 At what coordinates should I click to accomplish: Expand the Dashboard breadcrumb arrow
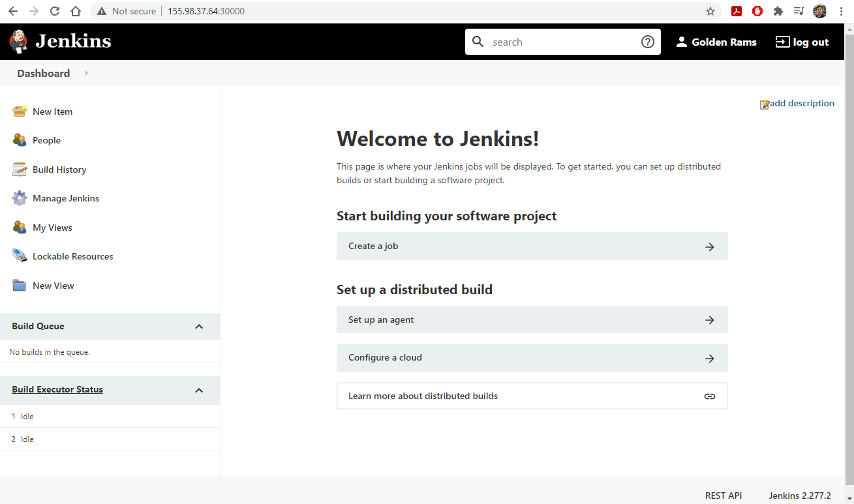[x=86, y=74]
